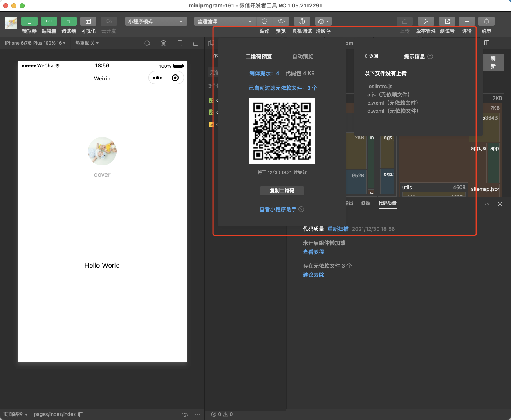Click the .eslintrc.js entry
Viewport: 511px width, 420px height.
click(378, 87)
